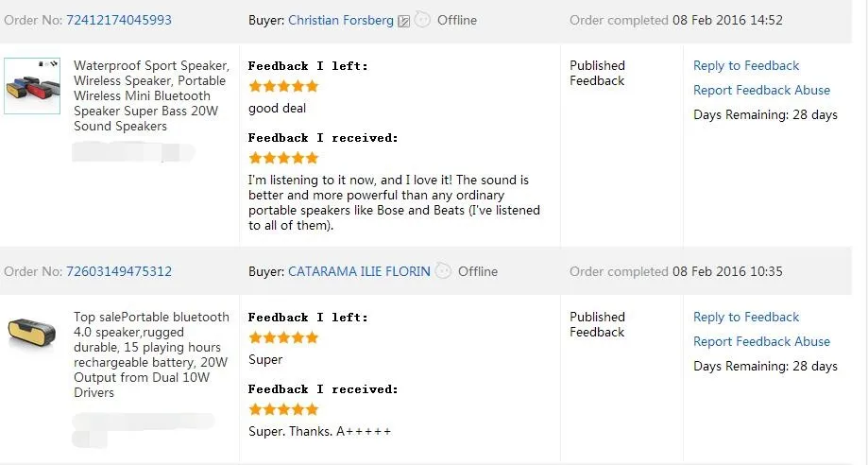
Task: Open order number 72603149475312
Action: [x=119, y=271]
